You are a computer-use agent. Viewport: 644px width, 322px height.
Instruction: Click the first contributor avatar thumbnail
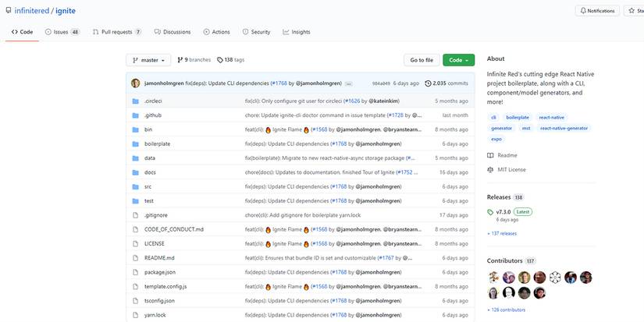(x=493, y=278)
